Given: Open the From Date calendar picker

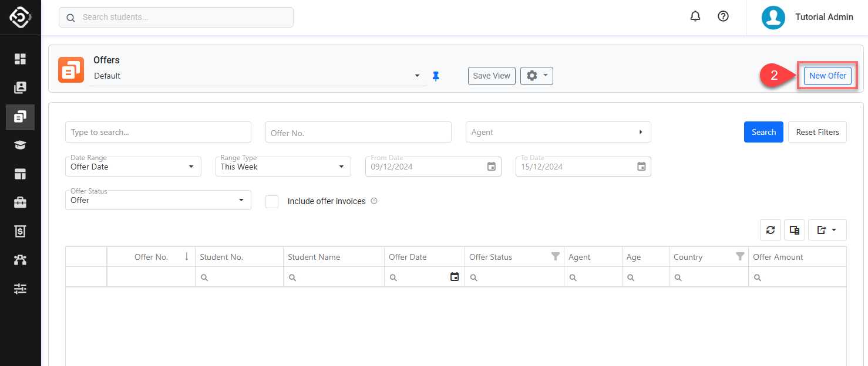Looking at the screenshot, I should pos(492,167).
